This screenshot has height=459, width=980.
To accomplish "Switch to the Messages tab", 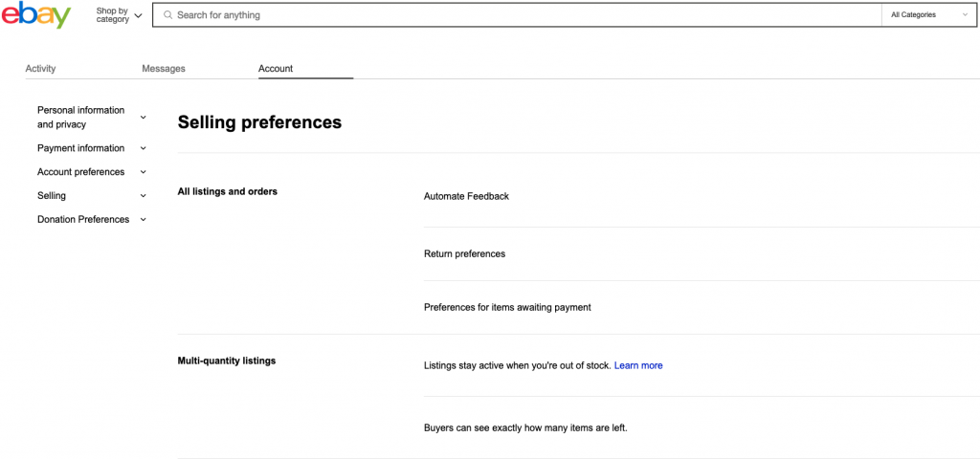I will click(x=164, y=69).
